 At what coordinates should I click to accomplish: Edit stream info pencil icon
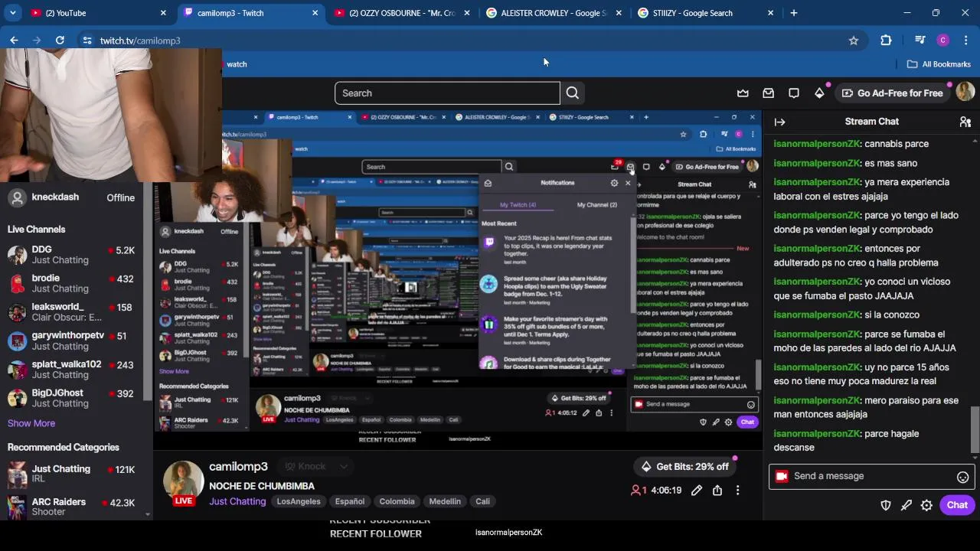pyautogui.click(x=697, y=491)
